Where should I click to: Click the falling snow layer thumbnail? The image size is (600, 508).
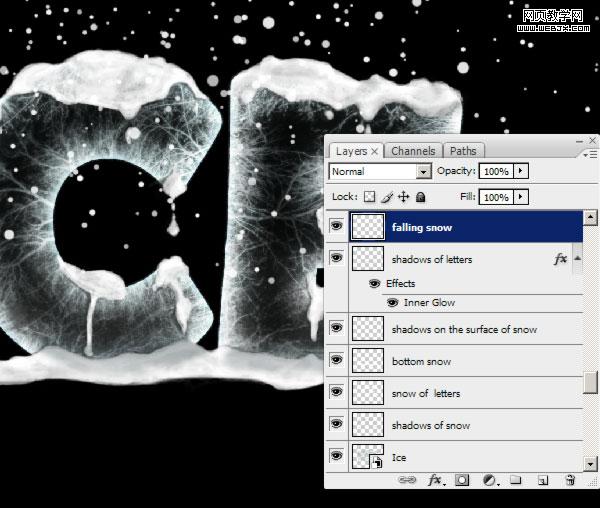tap(368, 226)
